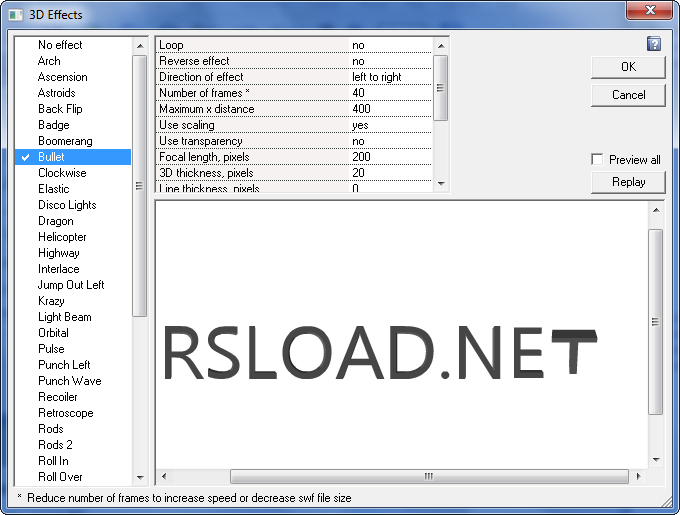The width and height of the screenshot is (680, 515).
Task: Click effects list scrollbar thumb
Action: click(x=140, y=186)
